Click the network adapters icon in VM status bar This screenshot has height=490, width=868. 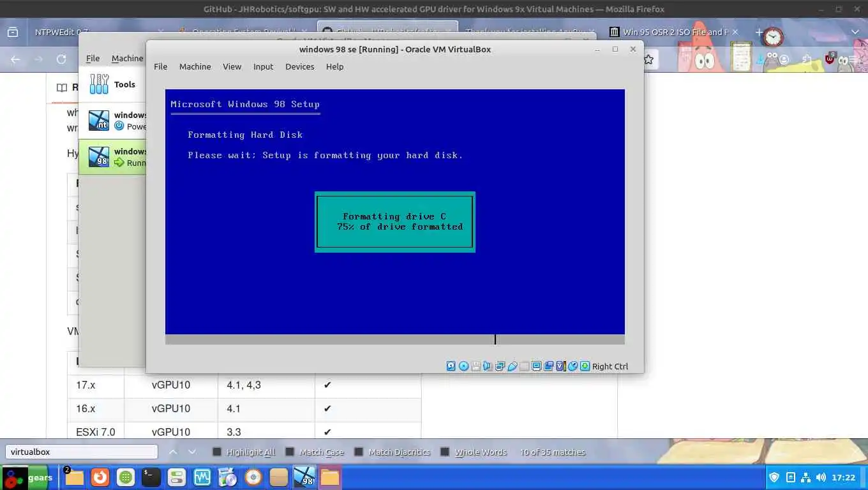[x=500, y=366]
